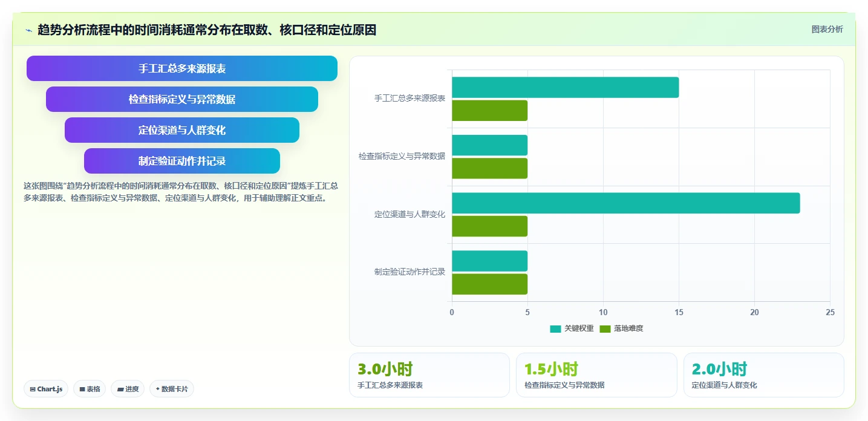Click the green bar for 定位渠道与人群变化
This screenshot has height=421, width=868.
click(x=489, y=226)
